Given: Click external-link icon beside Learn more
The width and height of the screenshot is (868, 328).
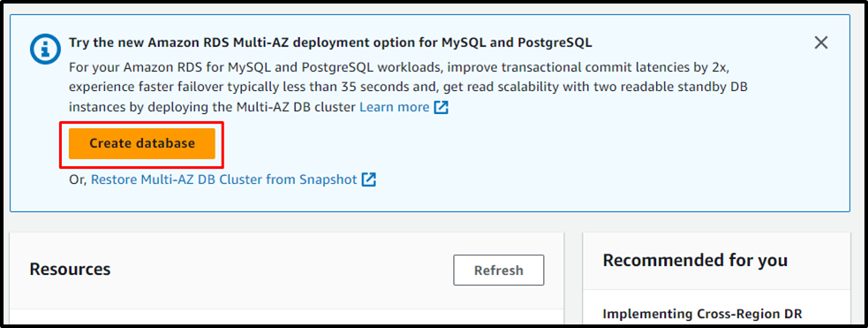Looking at the screenshot, I should [441, 108].
